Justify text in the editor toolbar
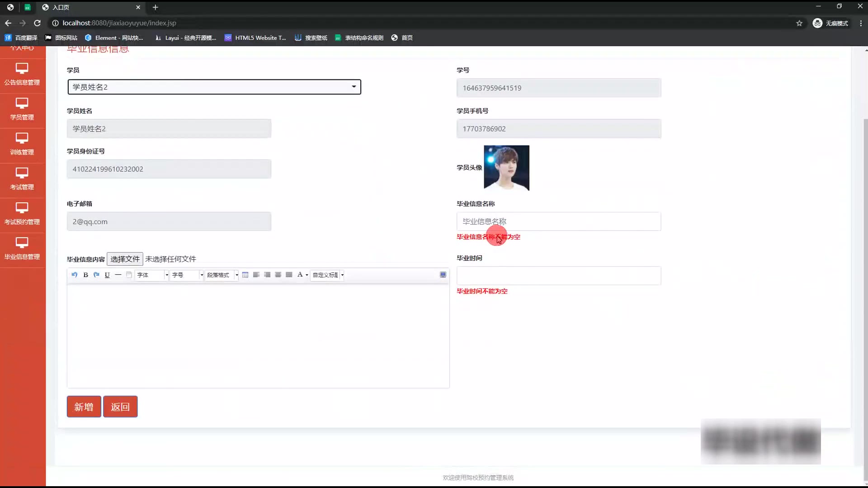This screenshot has width=868, height=488. (x=289, y=275)
